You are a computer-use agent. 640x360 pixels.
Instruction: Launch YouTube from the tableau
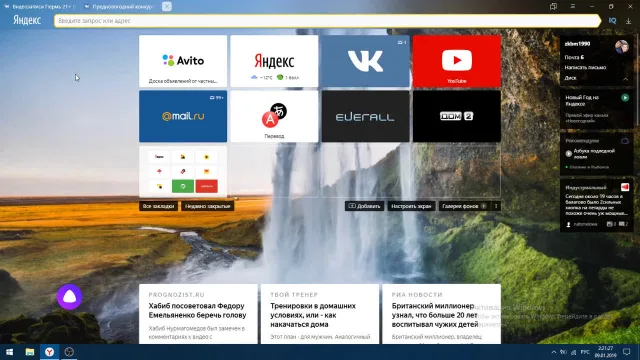[457, 61]
